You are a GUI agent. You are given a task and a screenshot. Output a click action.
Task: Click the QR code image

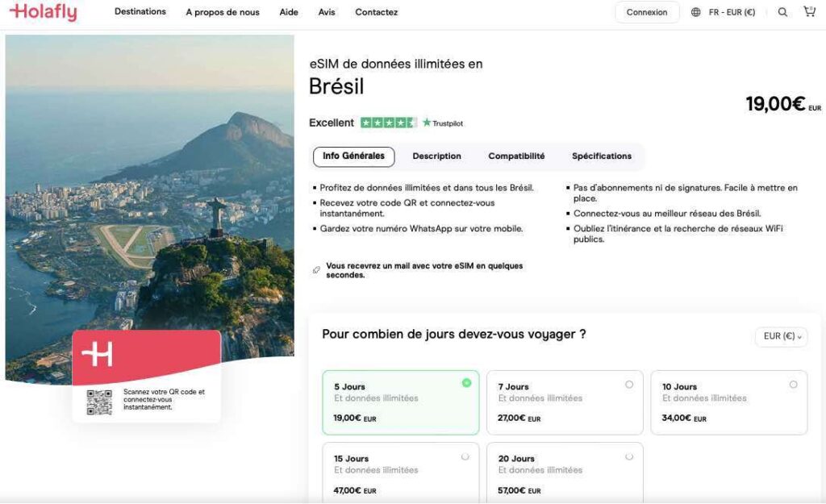(99, 402)
